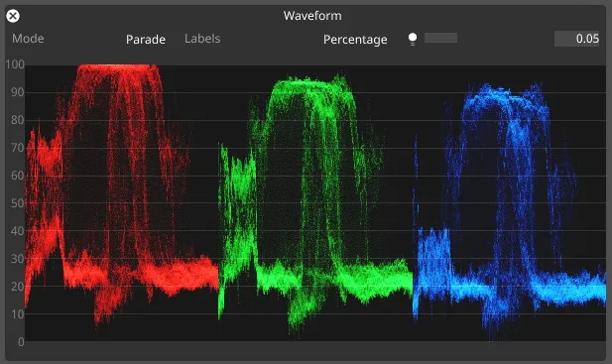Click the red channel waveform
The image size is (612, 364).
121,195
